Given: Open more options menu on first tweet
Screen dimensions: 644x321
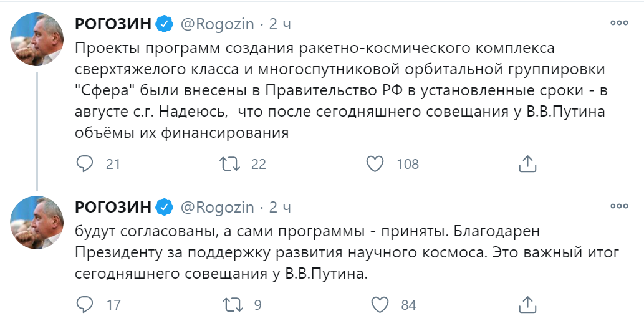Looking at the screenshot, I should [x=618, y=23].
